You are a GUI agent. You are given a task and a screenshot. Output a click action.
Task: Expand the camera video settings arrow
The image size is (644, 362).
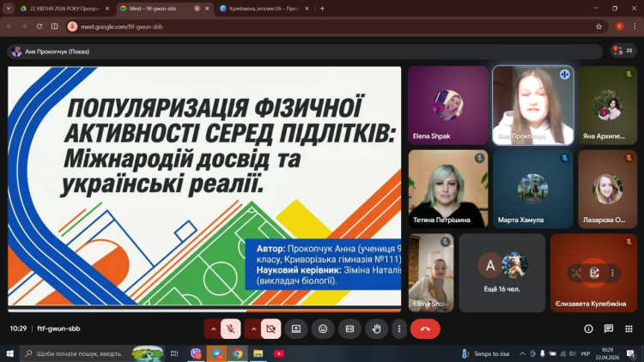(253, 329)
